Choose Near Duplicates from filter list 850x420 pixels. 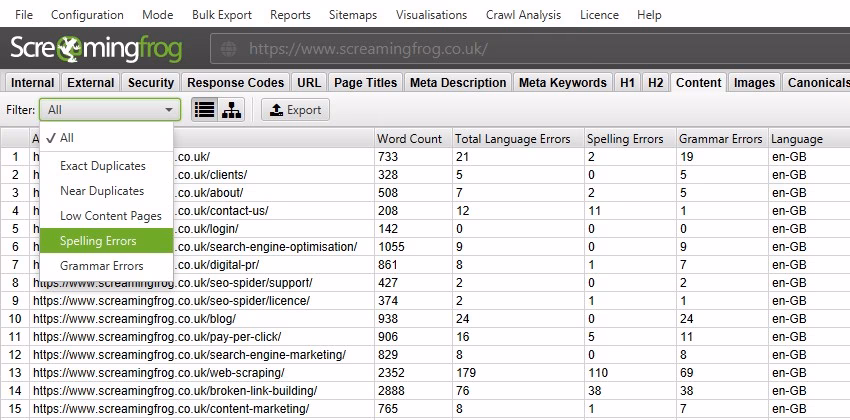coord(102,190)
